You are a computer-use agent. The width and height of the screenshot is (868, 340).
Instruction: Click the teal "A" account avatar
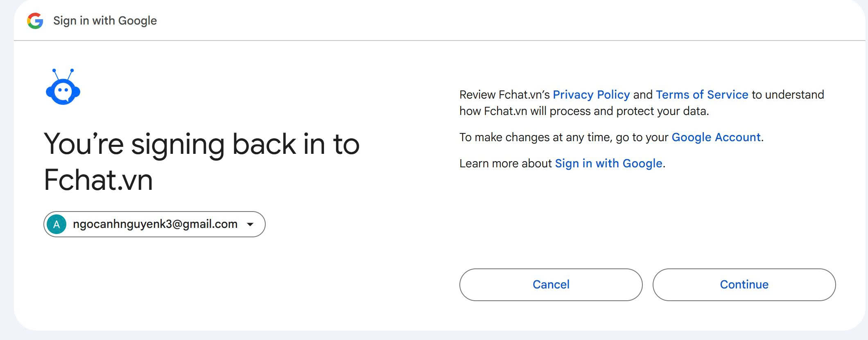tap(57, 224)
